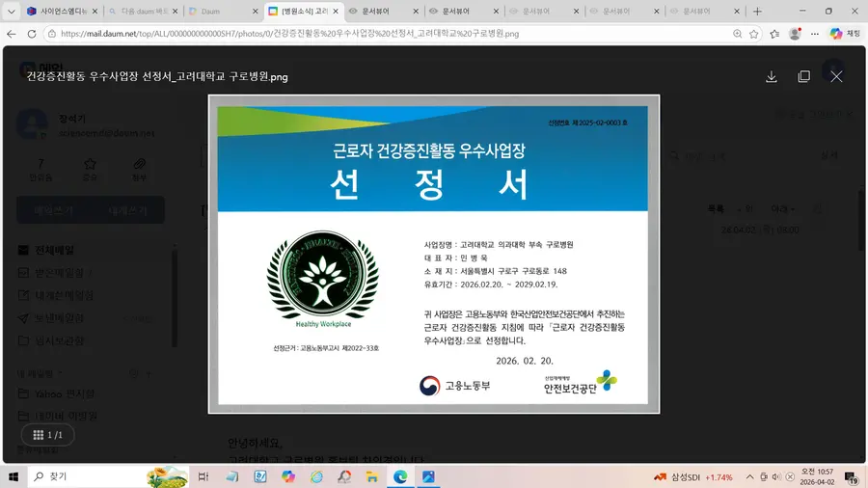This screenshot has height=488, width=868.
Task: Go back to previous page
Action: (x=11, y=33)
